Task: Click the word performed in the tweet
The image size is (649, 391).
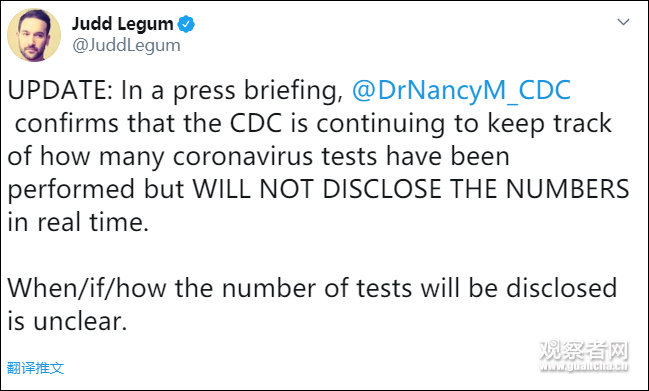Action: 71,190
